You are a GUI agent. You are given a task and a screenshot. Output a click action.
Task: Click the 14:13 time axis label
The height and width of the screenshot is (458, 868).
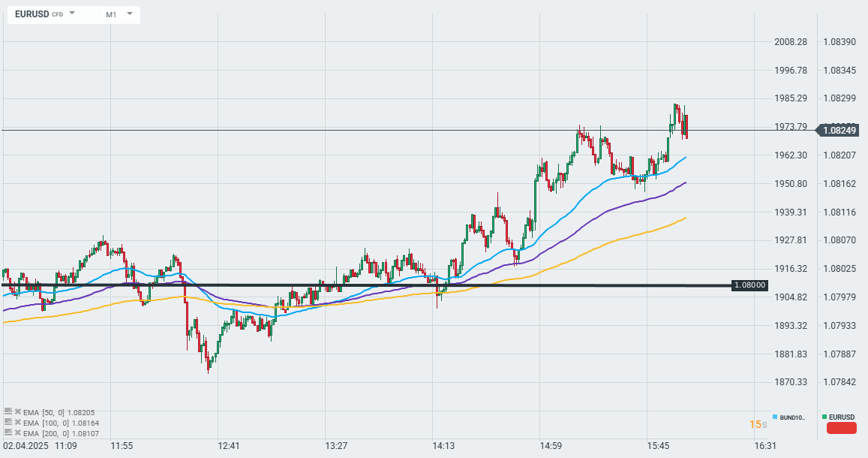point(443,446)
